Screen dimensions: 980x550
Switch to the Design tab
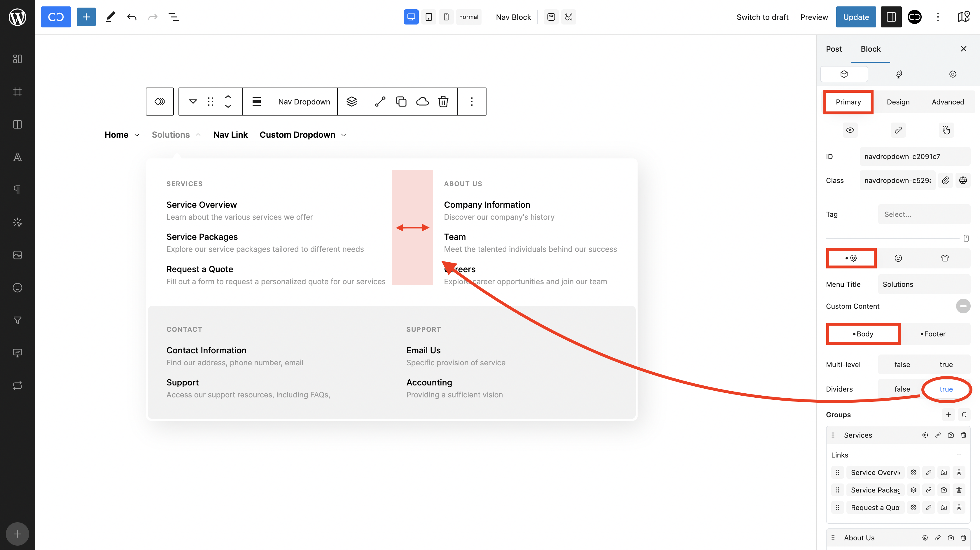(x=898, y=102)
